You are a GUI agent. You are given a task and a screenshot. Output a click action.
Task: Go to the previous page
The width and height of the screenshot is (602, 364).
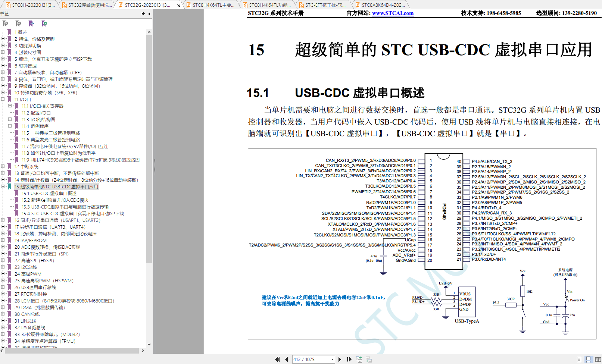click(x=286, y=359)
